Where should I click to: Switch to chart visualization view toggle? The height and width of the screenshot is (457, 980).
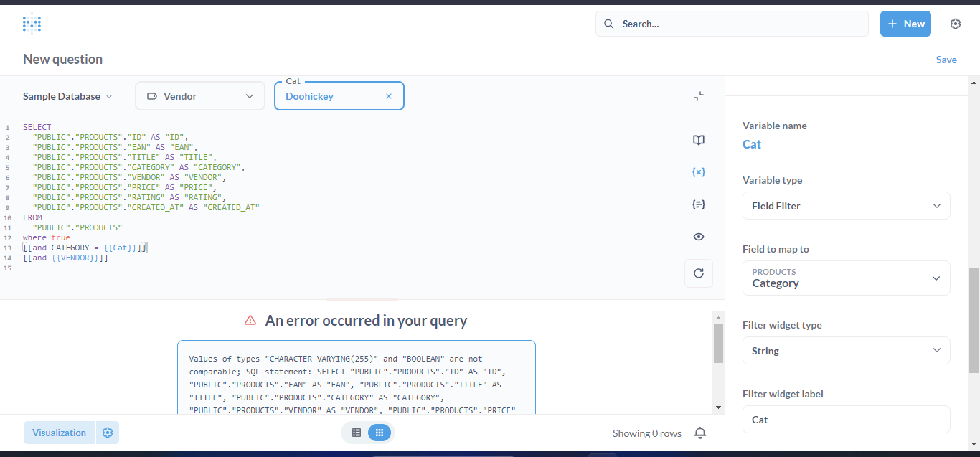coord(380,433)
